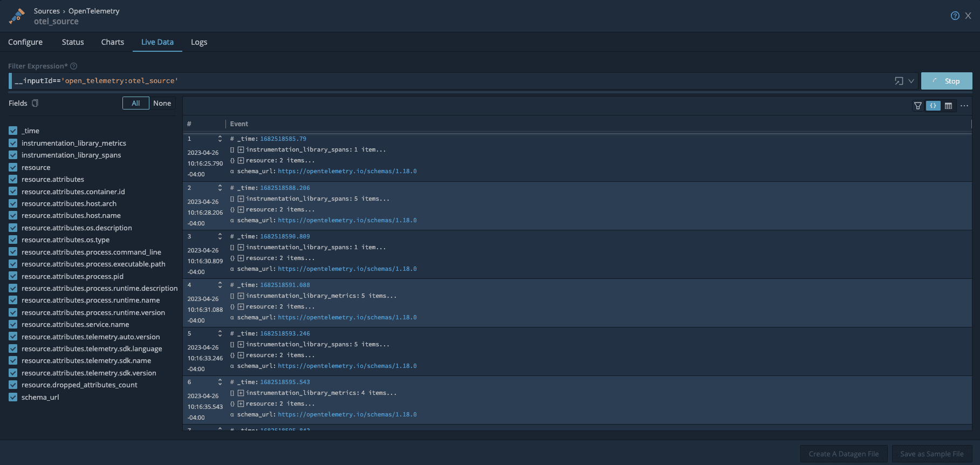This screenshot has height=465, width=980.
Task: Open the filter expression pop-out editor icon
Action: click(x=899, y=81)
